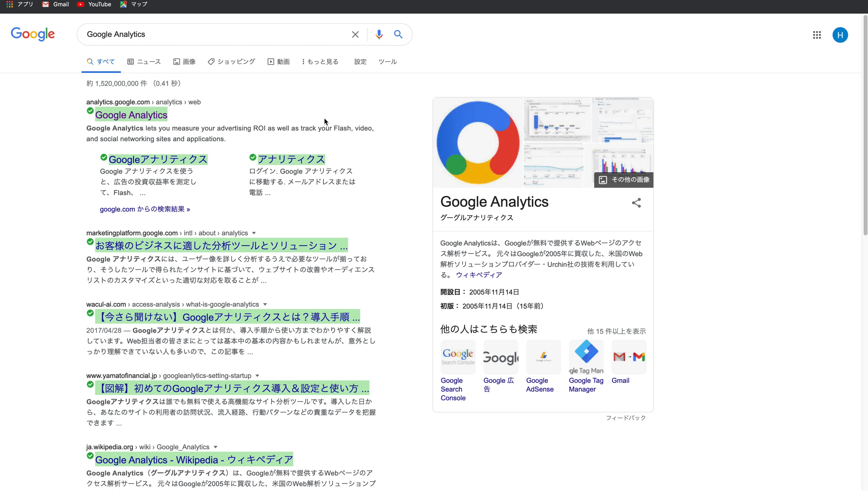This screenshot has height=491, width=868.
Task: Open the account avatar menu
Action: [840, 35]
